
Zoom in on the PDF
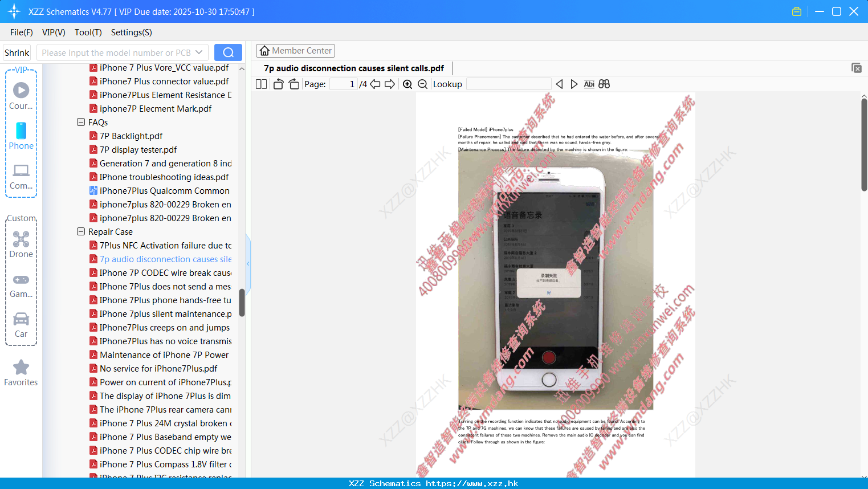pyautogui.click(x=407, y=84)
